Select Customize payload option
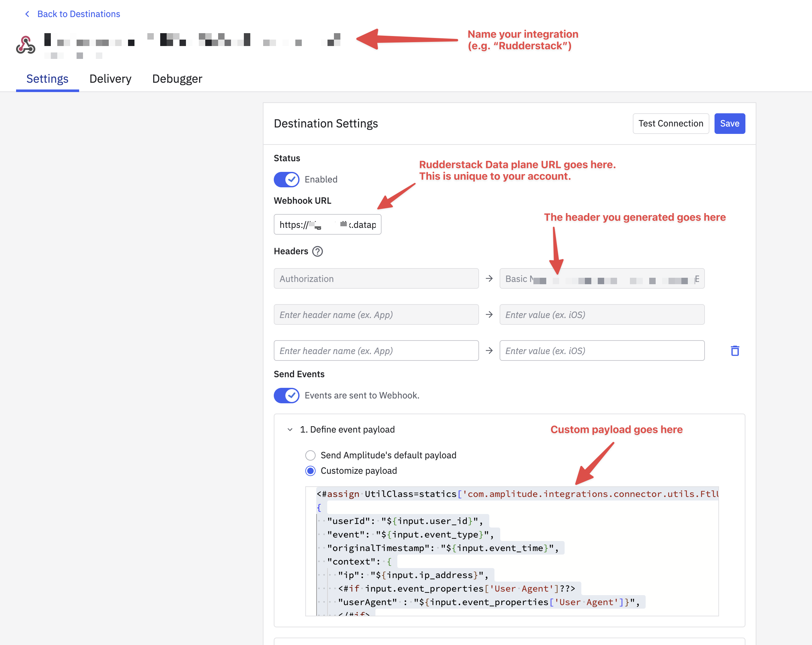 point(310,471)
